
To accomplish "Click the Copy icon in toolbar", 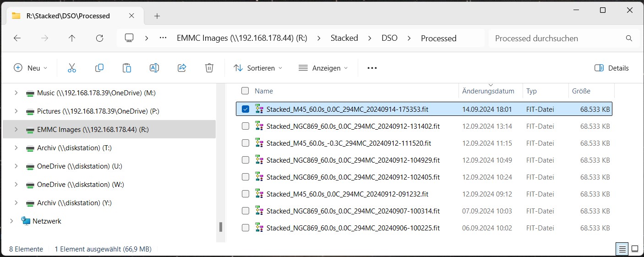I will (x=99, y=68).
